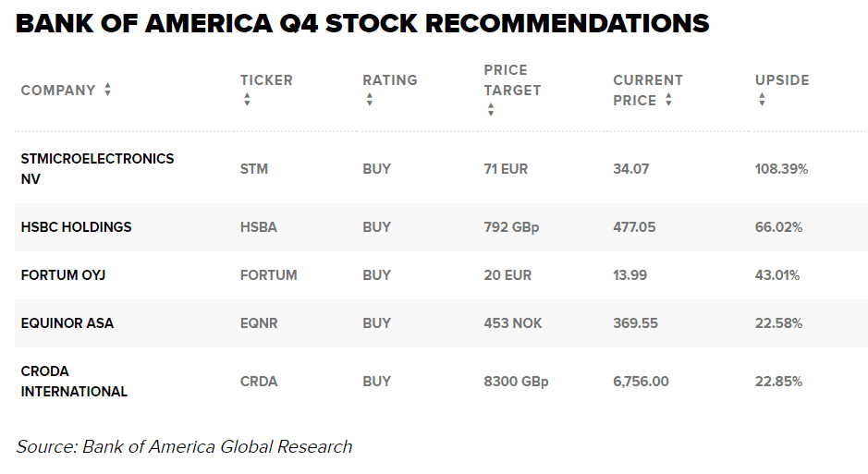Click the sort arrows next to Company
Image resolution: width=868 pixels, height=474 pixels.
click(x=108, y=90)
